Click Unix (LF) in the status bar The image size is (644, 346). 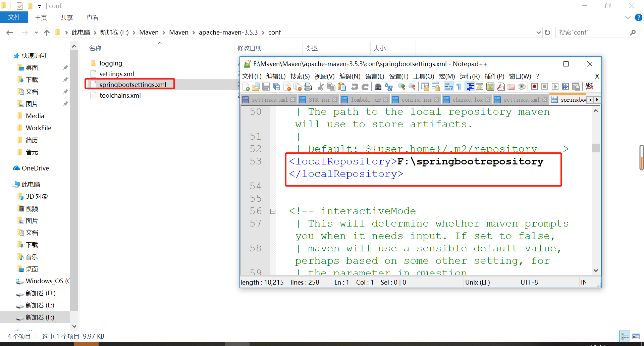tap(477, 282)
